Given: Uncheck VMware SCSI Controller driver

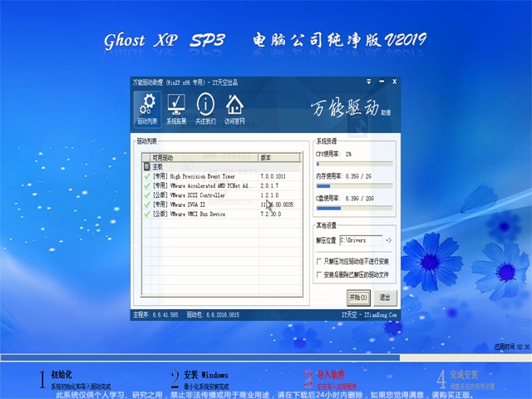Looking at the screenshot, I should click(147, 195).
